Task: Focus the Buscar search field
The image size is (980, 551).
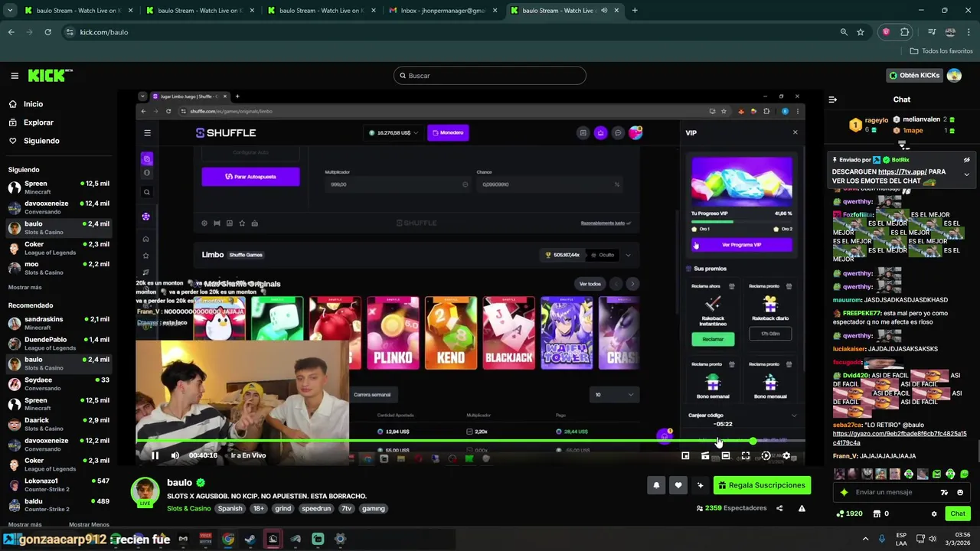Action: coord(490,76)
